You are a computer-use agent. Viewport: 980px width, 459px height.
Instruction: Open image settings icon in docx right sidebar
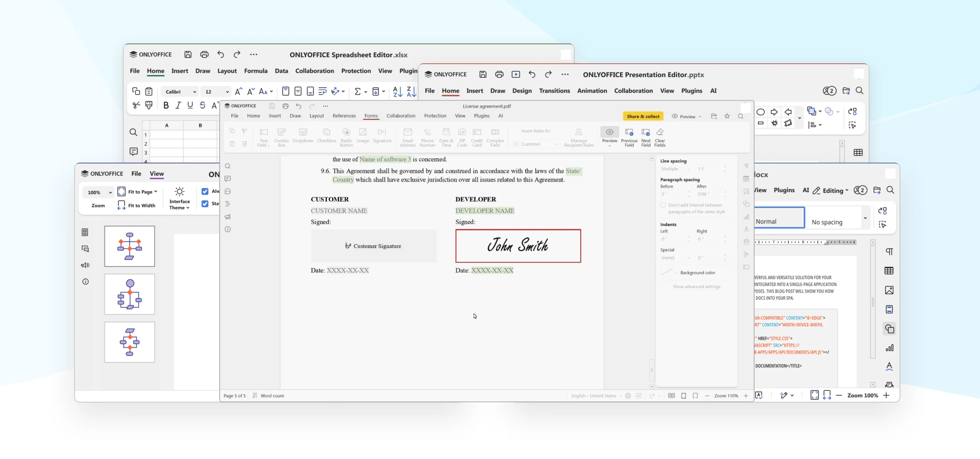889,290
